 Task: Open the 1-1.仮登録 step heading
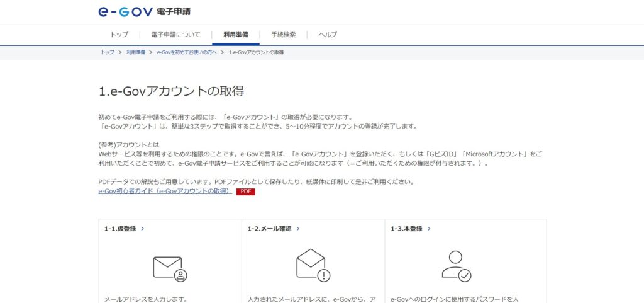[120, 229]
